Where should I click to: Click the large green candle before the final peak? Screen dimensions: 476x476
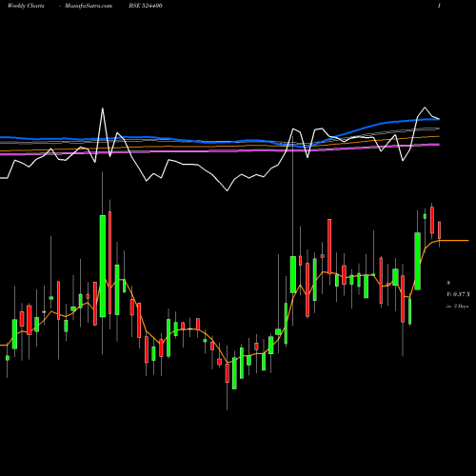[418, 261]
